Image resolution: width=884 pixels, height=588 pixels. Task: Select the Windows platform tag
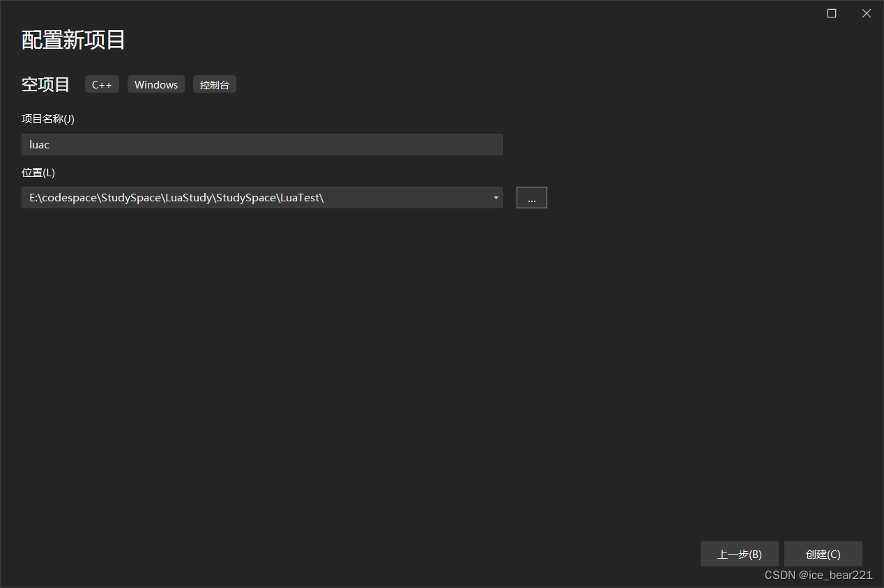coord(155,84)
